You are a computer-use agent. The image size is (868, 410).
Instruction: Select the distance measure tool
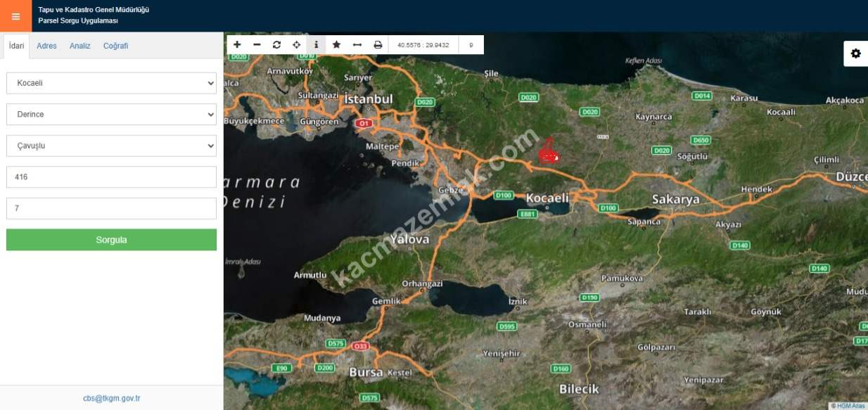point(357,45)
